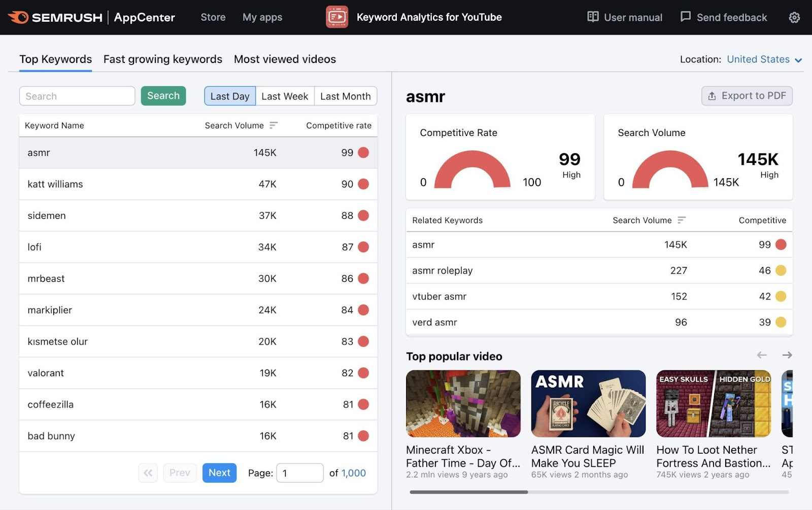
Task: Select the markiplier keyword row
Action: pyautogui.click(x=198, y=310)
